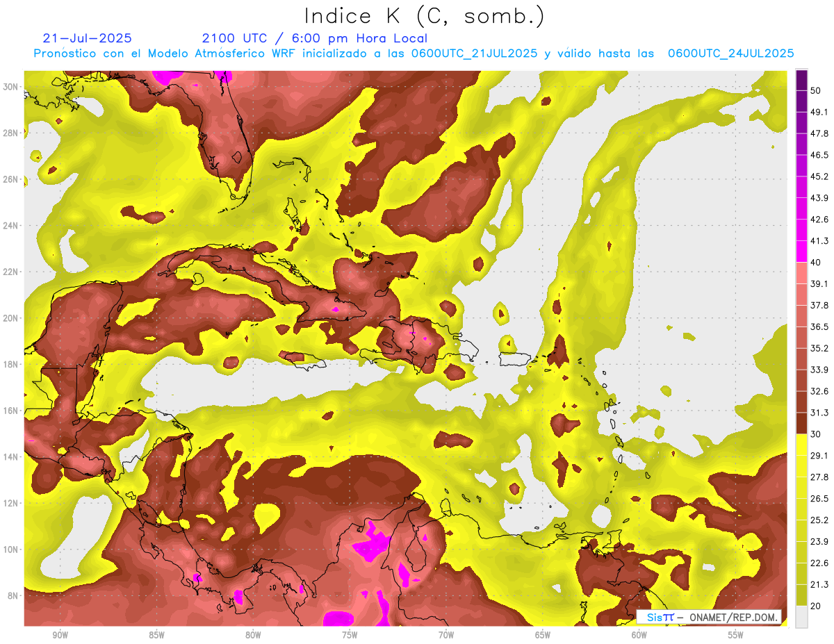Click the color scale value 30
Viewport: 834px width, 644px height.
point(817,434)
